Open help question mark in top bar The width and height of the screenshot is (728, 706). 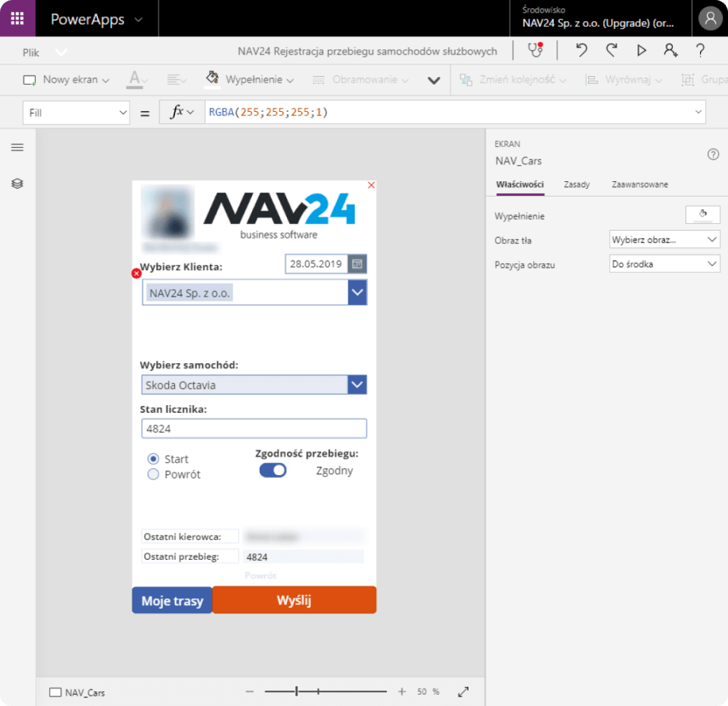pos(700,50)
